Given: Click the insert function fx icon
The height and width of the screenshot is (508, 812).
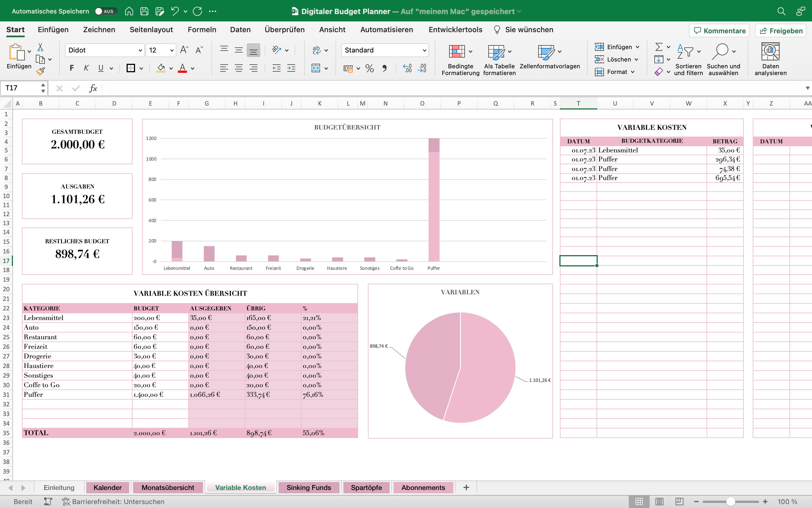Looking at the screenshot, I should coord(93,88).
